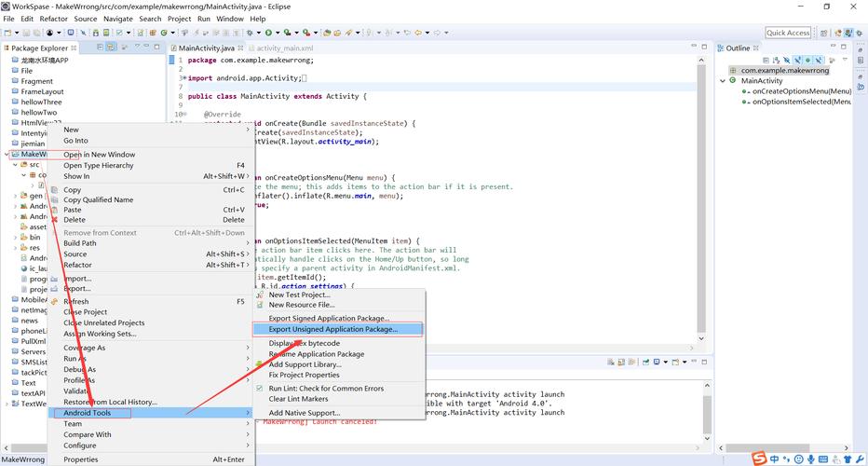Image resolution: width=868 pixels, height=466 pixels.
Task: Open the Display Selected Console dropdown arrow
Action: (x=665, y=362)
